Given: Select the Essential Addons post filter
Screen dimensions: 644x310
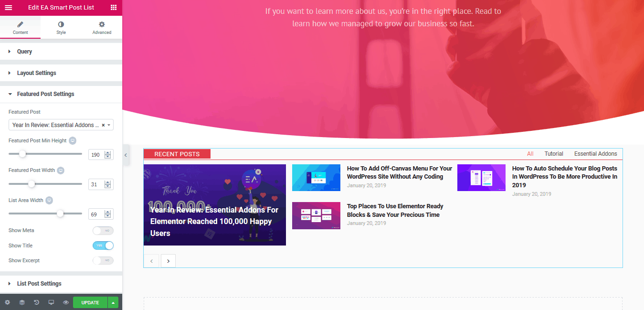Looking at the screenshot, I should (596, 154).
